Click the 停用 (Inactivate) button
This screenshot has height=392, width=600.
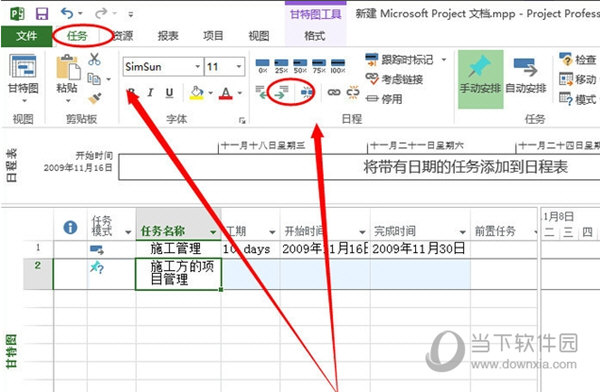(384, 99)
